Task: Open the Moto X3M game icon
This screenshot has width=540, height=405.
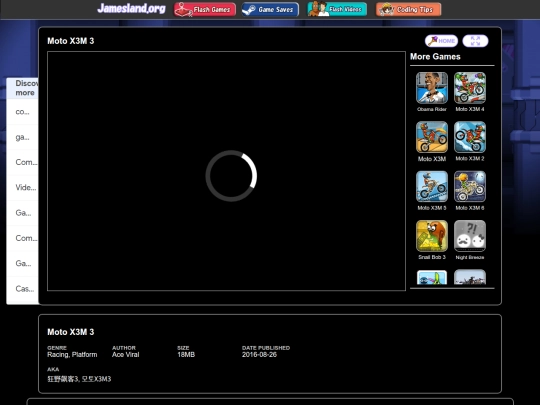Action: 432,137
